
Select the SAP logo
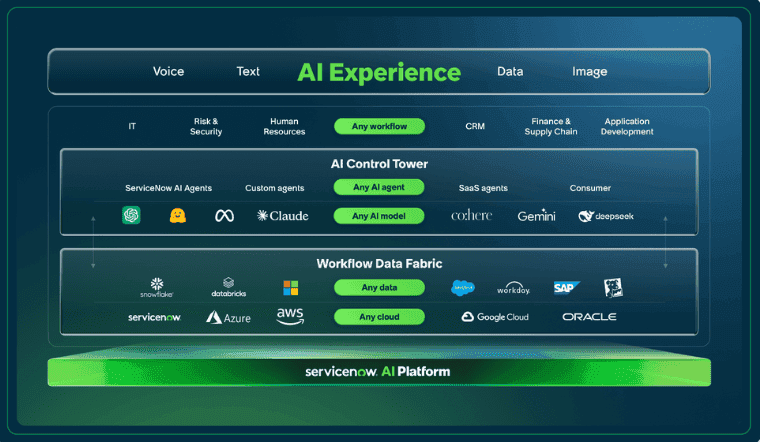(x=568, y=288)
